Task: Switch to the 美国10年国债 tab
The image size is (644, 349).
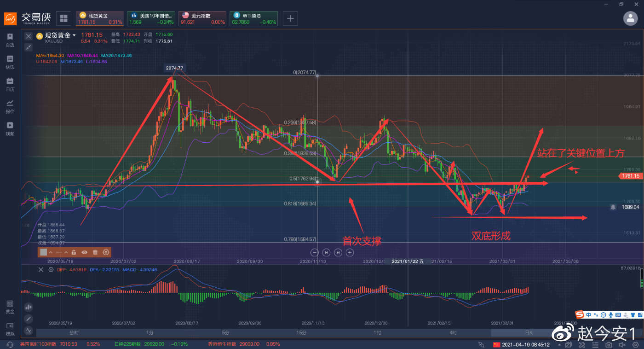Action: (150, 18)
